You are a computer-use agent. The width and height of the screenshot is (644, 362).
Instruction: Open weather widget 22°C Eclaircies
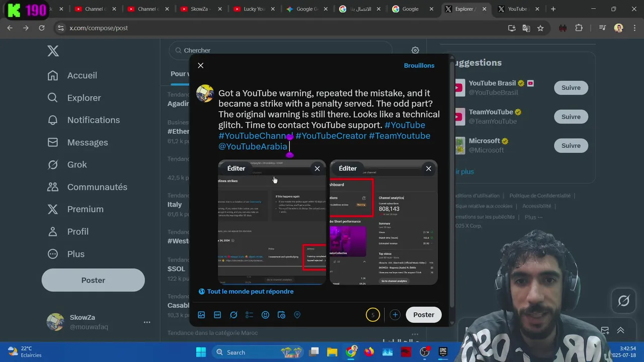[x=24, y=352]
